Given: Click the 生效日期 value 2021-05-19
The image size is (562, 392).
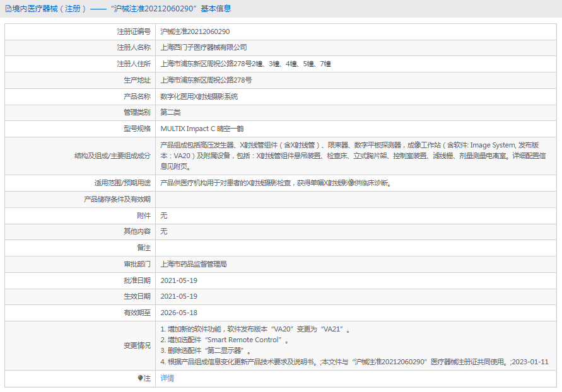Looking at the screenshot, I should (x=179, y=296).
